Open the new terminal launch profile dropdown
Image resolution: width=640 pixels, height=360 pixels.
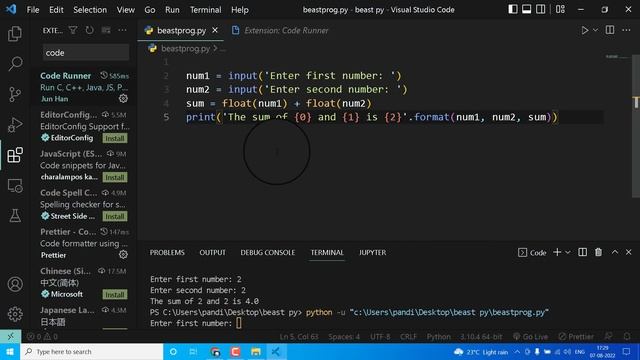568,253
